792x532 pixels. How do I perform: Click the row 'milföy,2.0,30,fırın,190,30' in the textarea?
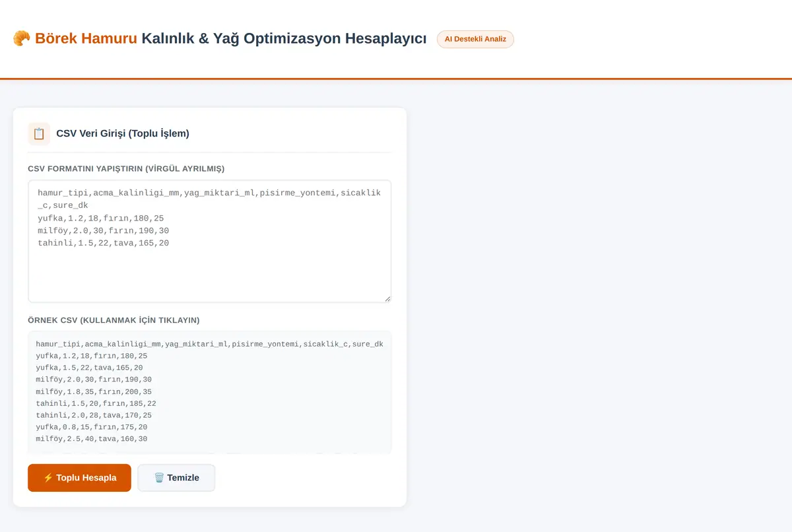(104, 230)
